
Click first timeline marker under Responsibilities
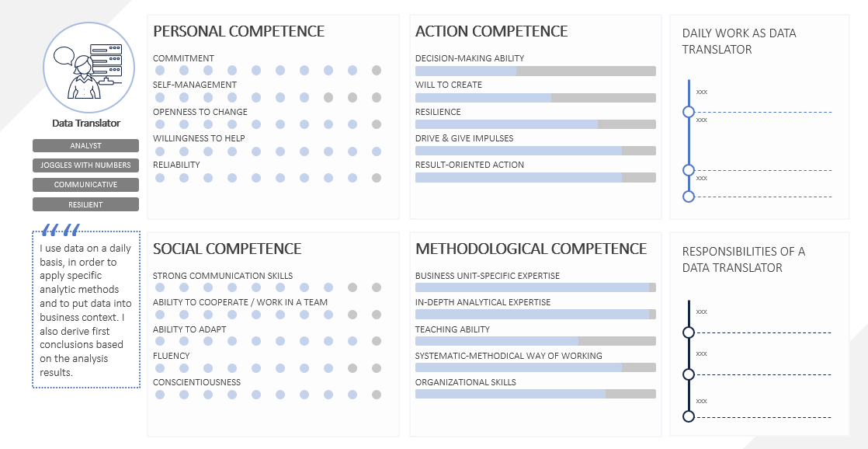click(x=689, y=332)
